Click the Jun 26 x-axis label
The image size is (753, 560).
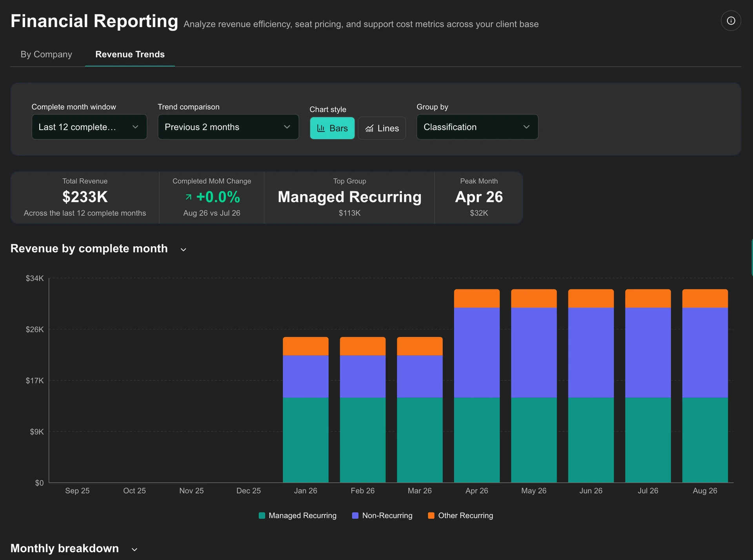pos(591,491)
